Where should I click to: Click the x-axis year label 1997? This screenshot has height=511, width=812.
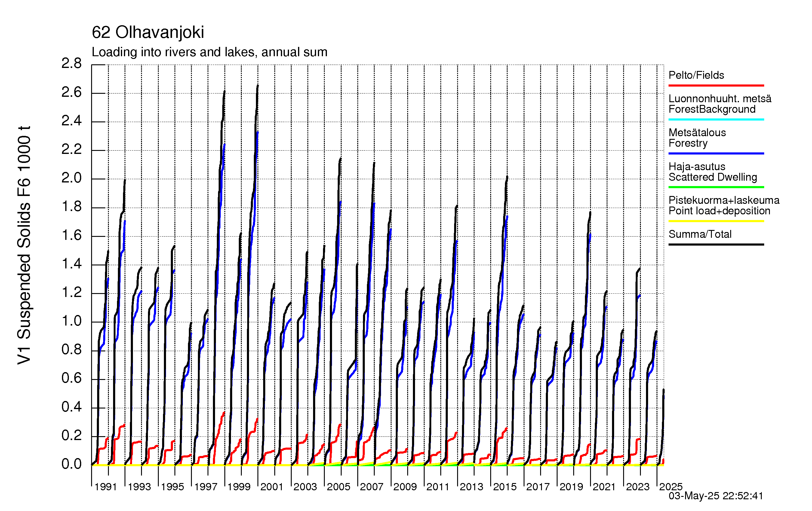(x=206, y=487)
